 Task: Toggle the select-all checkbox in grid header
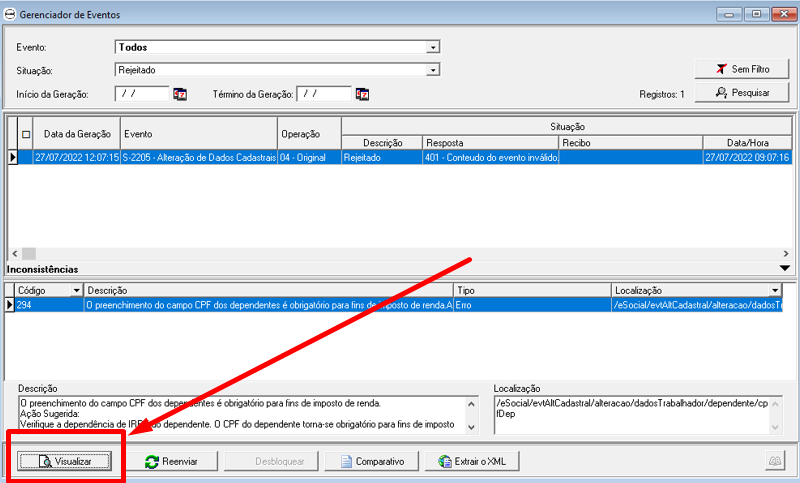pos(26,135)
